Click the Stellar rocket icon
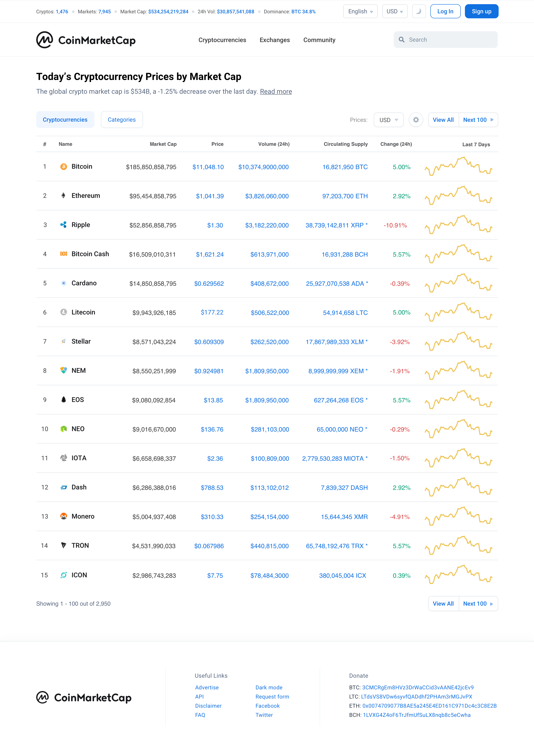The width and height of the screenshot is (534, 756). pos(63,342)
